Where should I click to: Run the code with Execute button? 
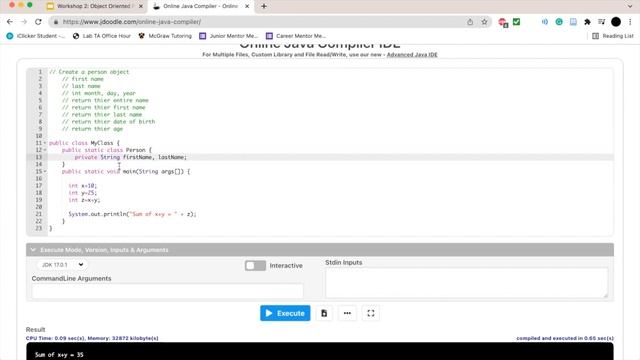pyautogui.click(x=285, y=313)
